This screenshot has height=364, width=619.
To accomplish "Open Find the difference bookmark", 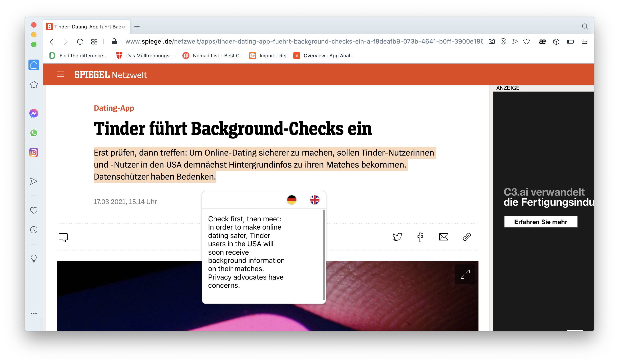I will [78, 56].
